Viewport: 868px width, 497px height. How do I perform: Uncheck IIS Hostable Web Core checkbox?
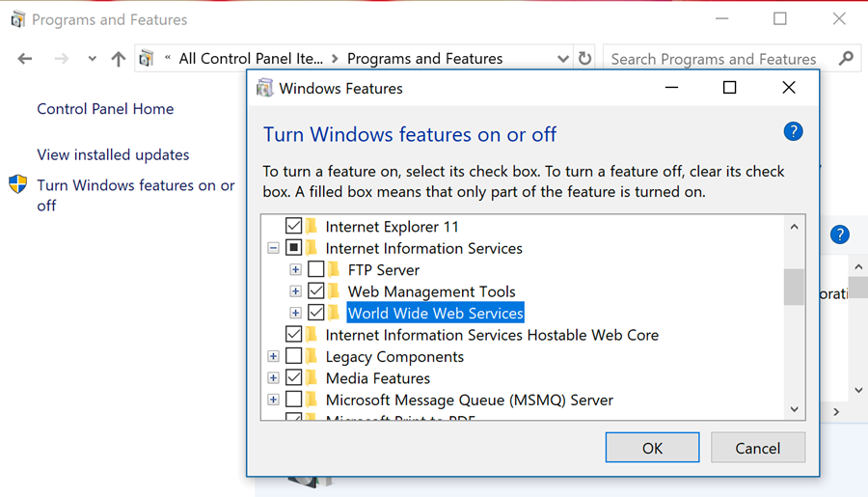[293, 334]
